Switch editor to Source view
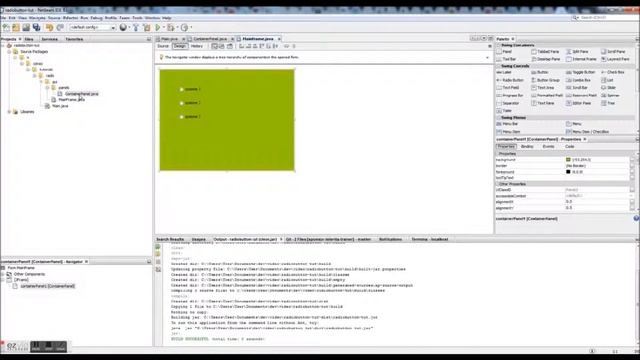The image size is (640, 360). [x=163, y=47]
